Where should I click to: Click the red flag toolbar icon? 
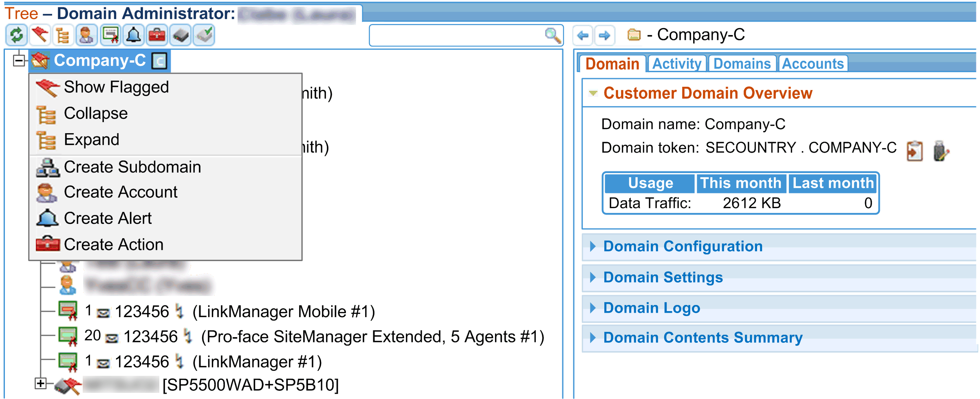[40, 35]
